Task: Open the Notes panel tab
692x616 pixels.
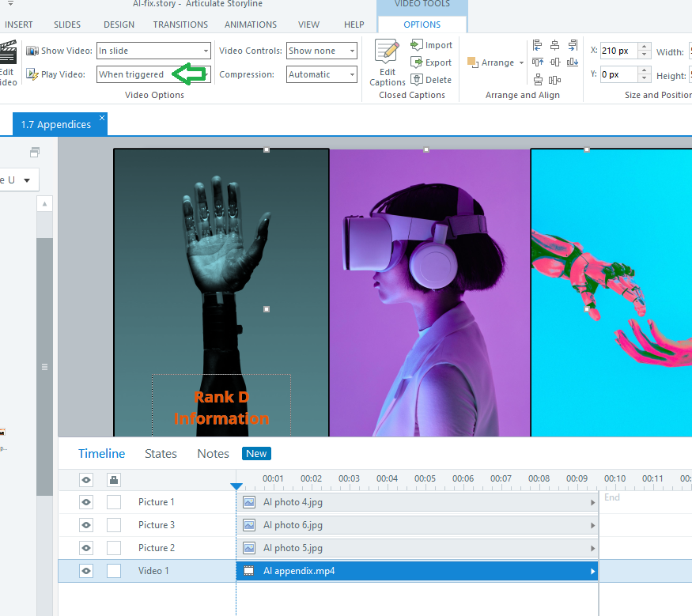Action: point(213,453)
